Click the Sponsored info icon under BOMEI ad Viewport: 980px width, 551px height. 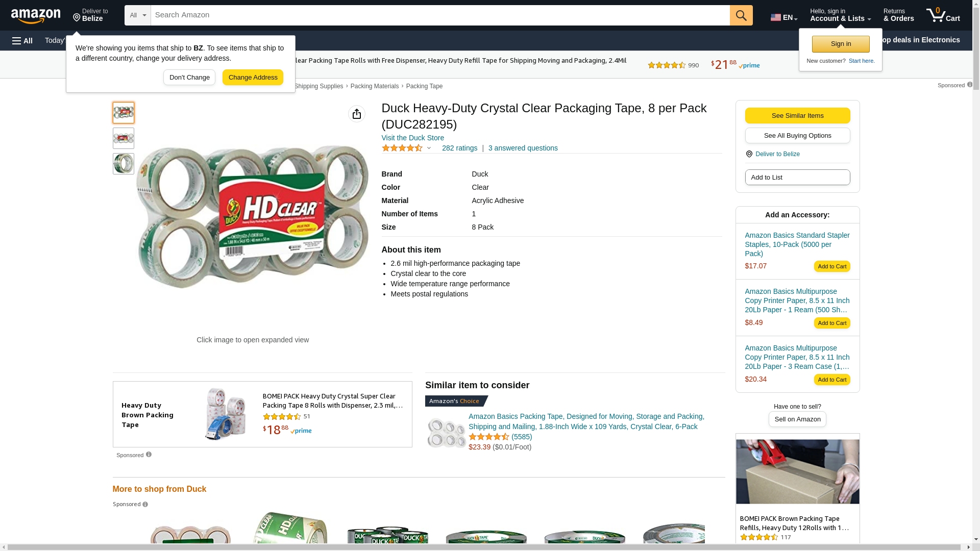[149, 455]
